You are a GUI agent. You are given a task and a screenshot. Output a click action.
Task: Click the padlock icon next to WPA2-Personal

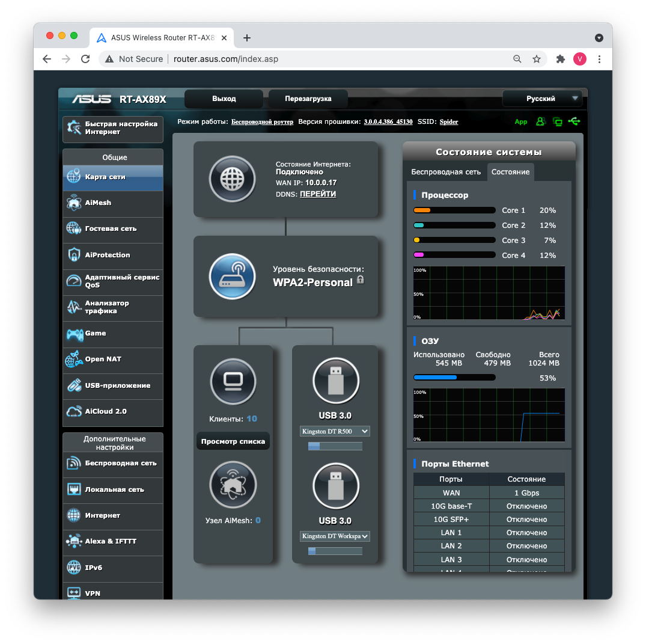[x=361, y=280]
